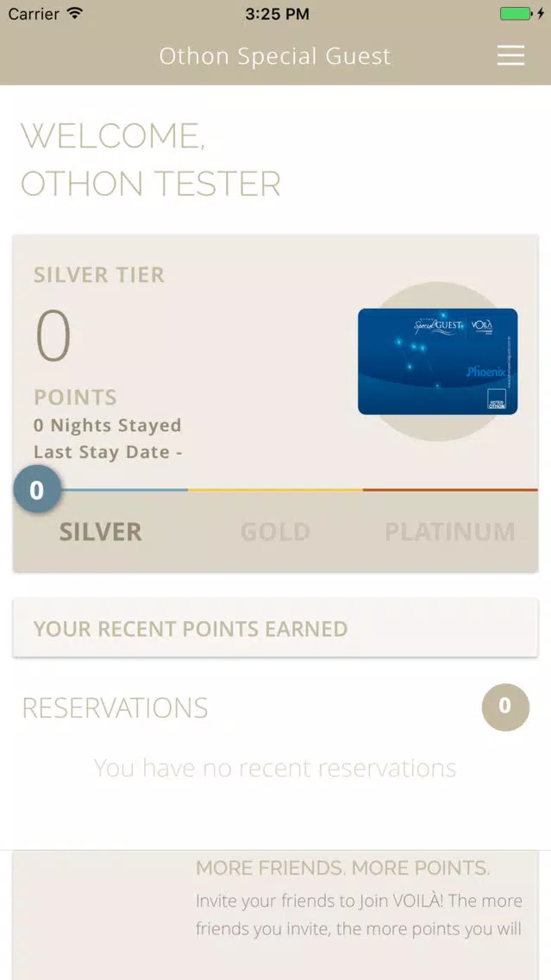
Task: Click the 3:25 PM clock
Action: (277, 14)
